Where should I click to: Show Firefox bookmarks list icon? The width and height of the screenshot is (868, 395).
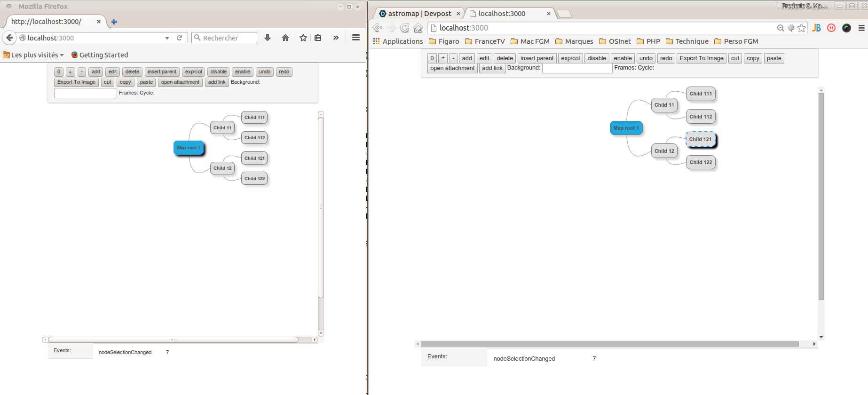click(x=318, y=38)
